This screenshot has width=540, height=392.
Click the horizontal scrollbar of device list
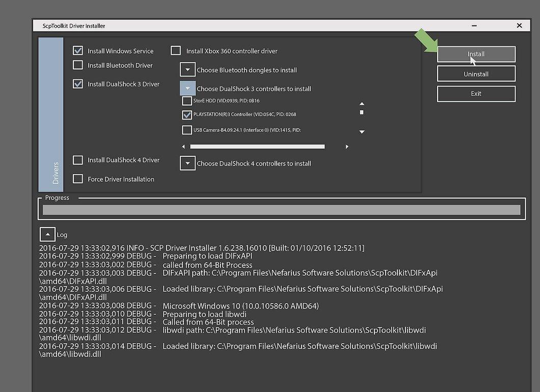coord(257,147)
